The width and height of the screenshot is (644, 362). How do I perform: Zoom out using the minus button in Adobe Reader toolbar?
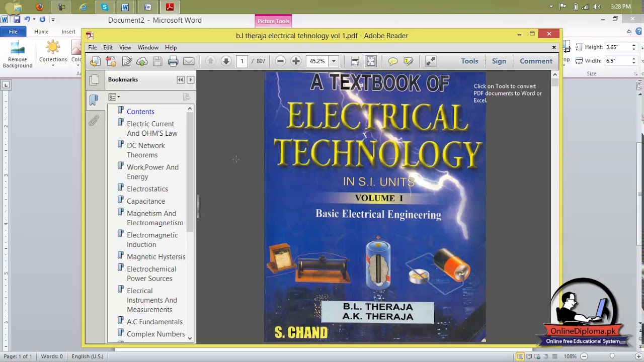point(281,61)
